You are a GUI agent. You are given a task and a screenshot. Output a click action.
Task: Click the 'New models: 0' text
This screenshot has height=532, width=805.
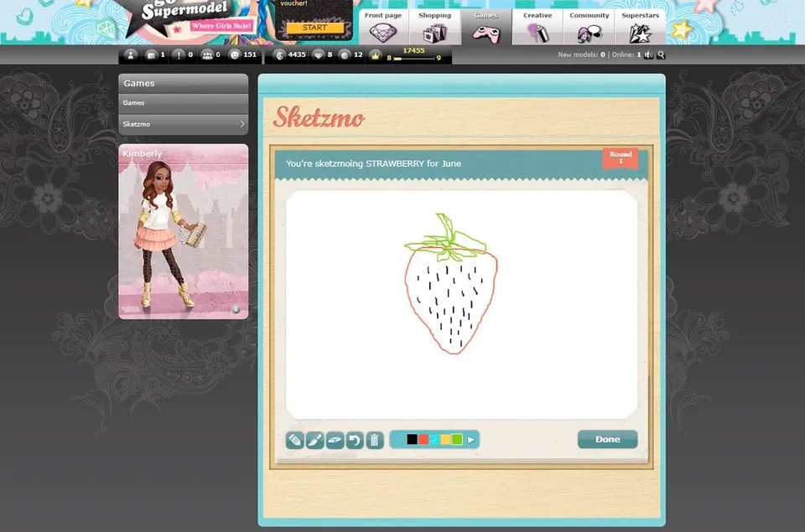581,55
